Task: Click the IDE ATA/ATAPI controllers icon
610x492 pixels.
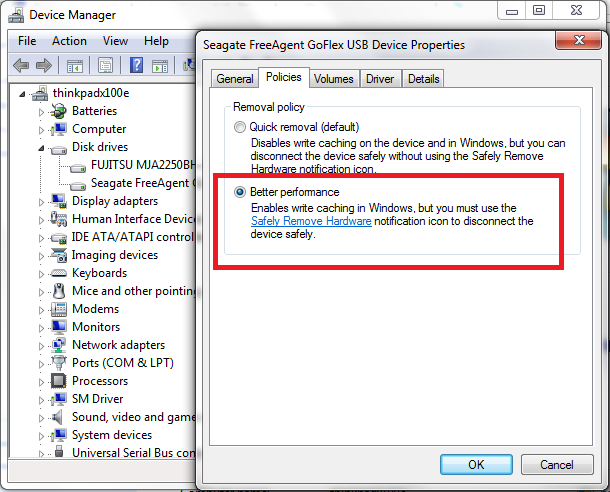Action: click(59, 238)
